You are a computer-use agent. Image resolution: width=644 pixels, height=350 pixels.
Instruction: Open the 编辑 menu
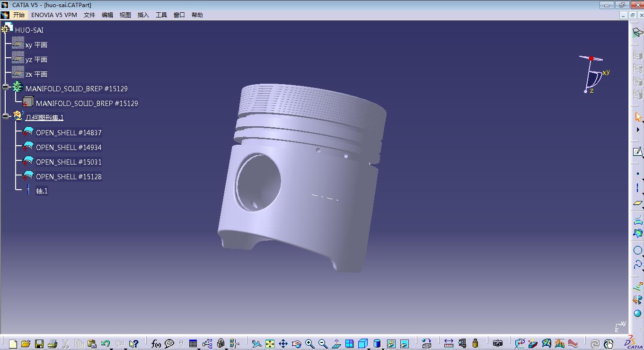[107, 15]
